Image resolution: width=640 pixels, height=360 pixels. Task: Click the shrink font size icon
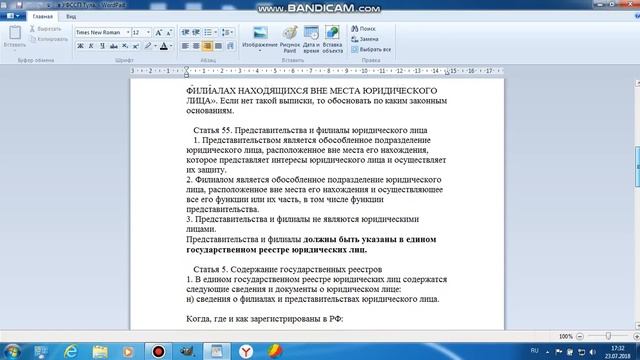[169, 32]
